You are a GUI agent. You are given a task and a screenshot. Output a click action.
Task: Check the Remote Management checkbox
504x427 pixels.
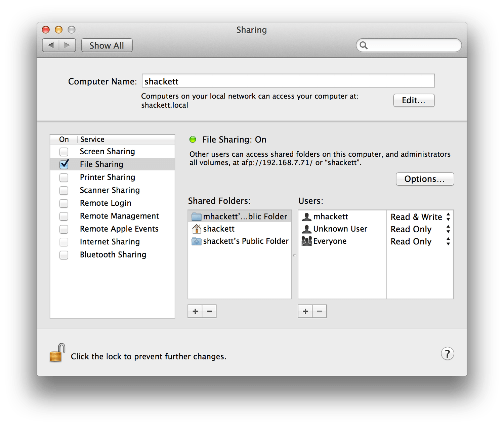(x=64, y=216)
